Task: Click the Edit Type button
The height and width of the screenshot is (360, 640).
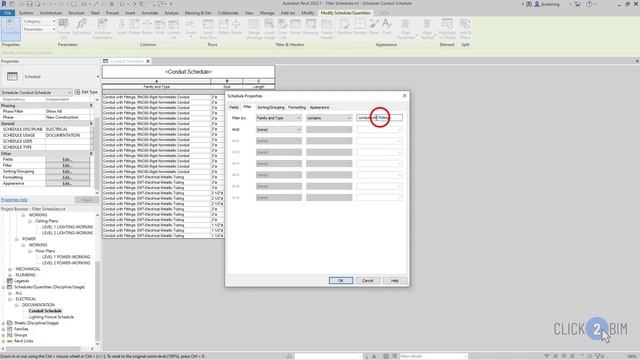Action: [x=86, y=92]
